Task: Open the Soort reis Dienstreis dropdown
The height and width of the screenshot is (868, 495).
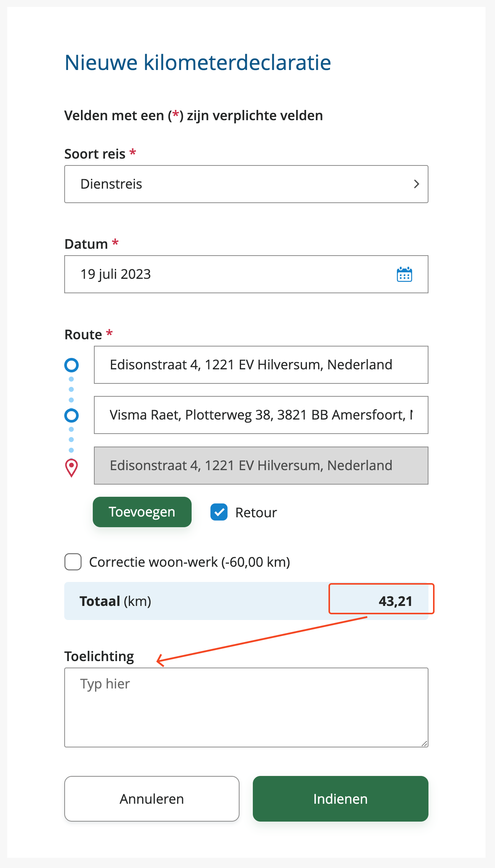Action: click(x=246, y=184)
